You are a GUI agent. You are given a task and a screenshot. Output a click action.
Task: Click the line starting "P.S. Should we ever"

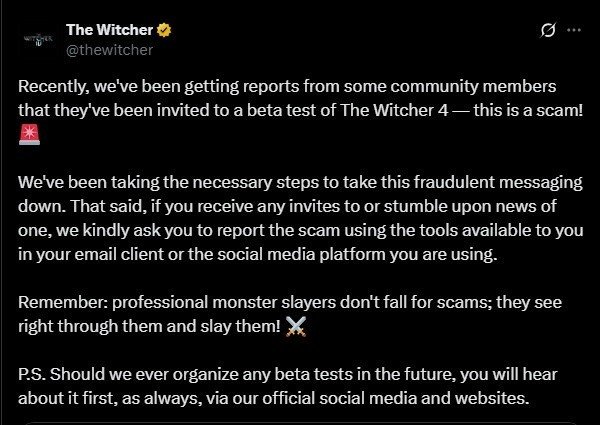click(287, 374)
